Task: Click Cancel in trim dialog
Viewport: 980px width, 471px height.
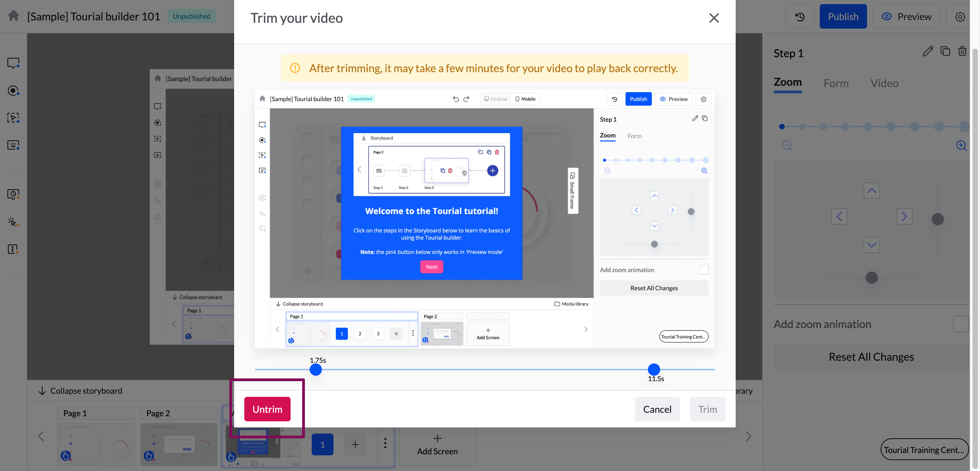Action: tap(657, 409)
